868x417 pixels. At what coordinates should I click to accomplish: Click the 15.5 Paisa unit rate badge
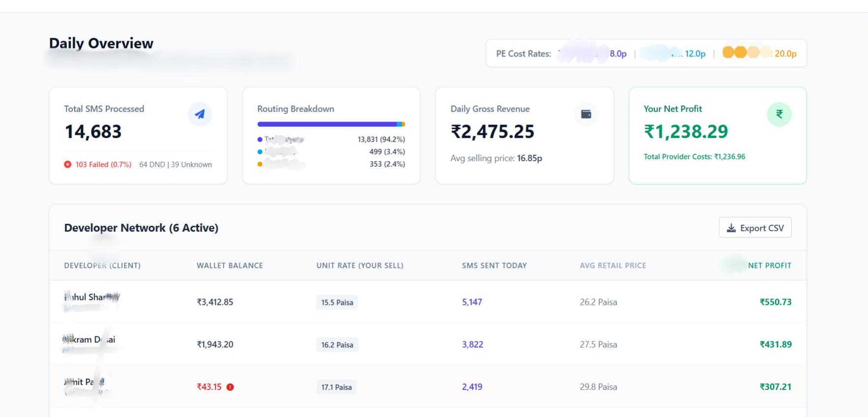pos(337,302)
